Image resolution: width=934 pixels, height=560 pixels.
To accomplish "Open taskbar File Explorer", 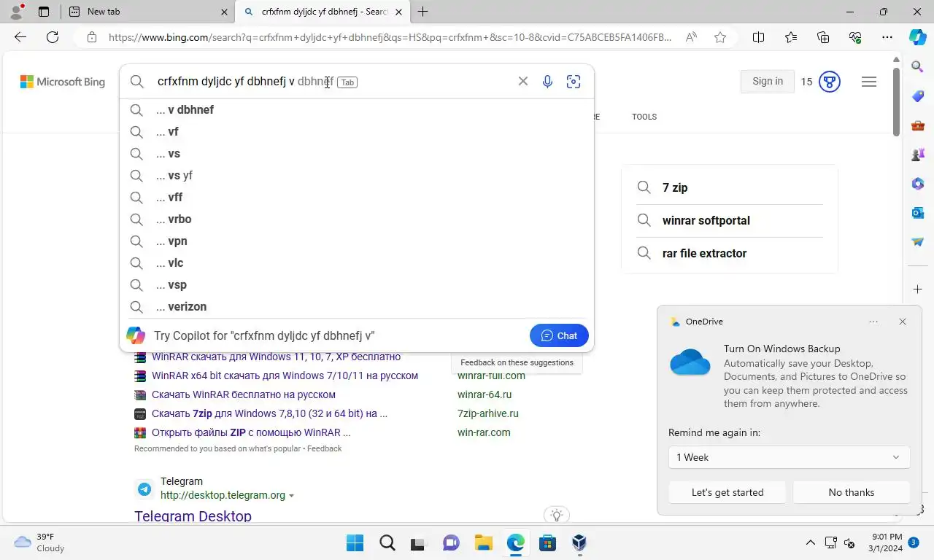I will point(484,542).
